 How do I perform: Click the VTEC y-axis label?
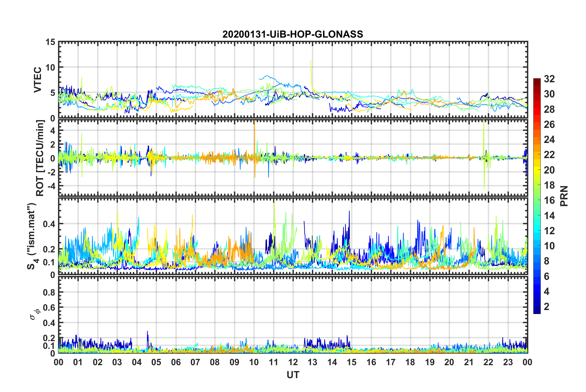pyautogui.click(x=38, y=80)
